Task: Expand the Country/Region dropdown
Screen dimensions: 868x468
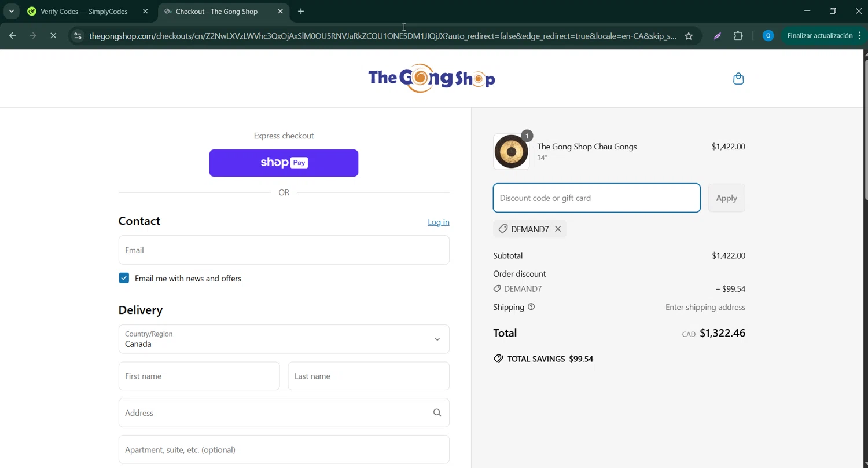Action: click(284, 339)
